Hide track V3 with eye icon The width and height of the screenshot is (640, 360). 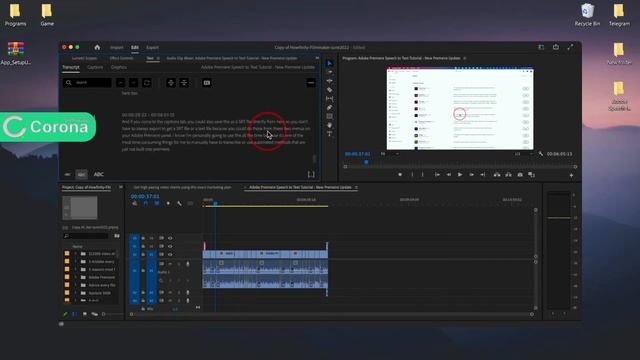point(170,238)
